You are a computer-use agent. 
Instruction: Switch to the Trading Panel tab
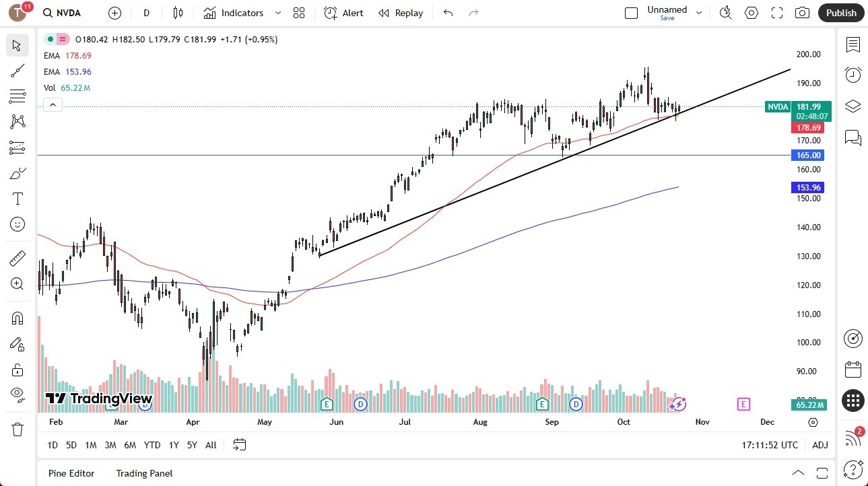pyautogui.click(x=143, y=473)
